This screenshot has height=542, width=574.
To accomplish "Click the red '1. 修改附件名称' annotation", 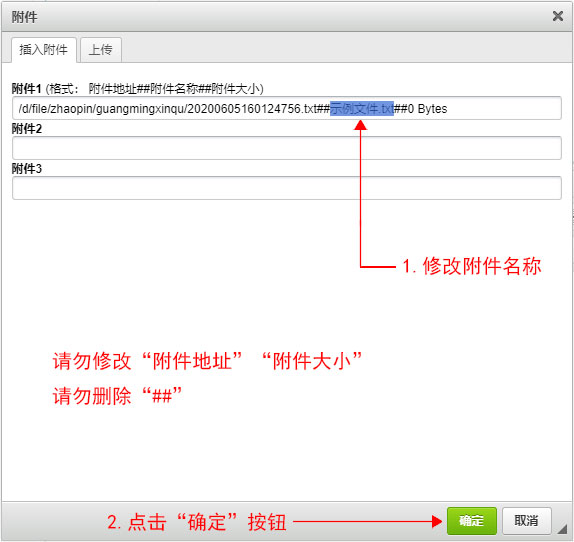I will click(x=472, y=266).
